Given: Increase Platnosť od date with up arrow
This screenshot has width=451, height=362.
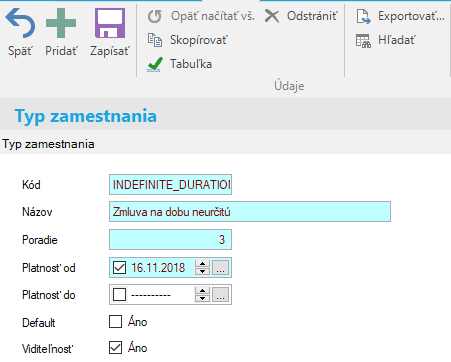Looking at the screenshot, I should pos(202,264).
